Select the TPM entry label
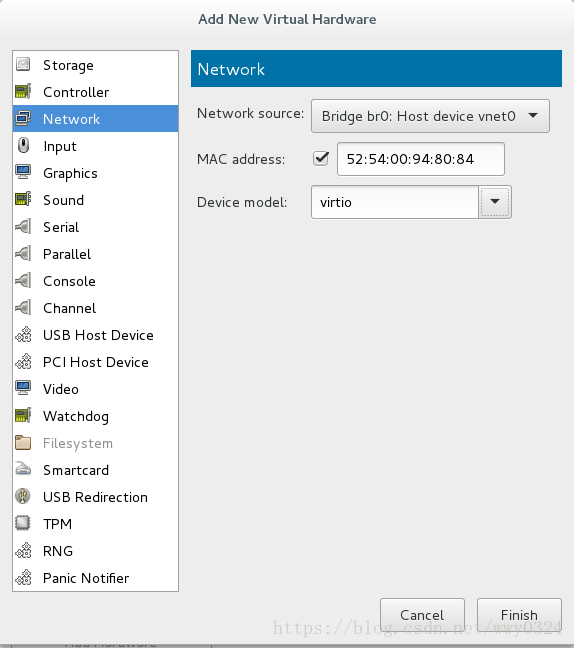Screen dimensions: 574x648 click(57, 524)
